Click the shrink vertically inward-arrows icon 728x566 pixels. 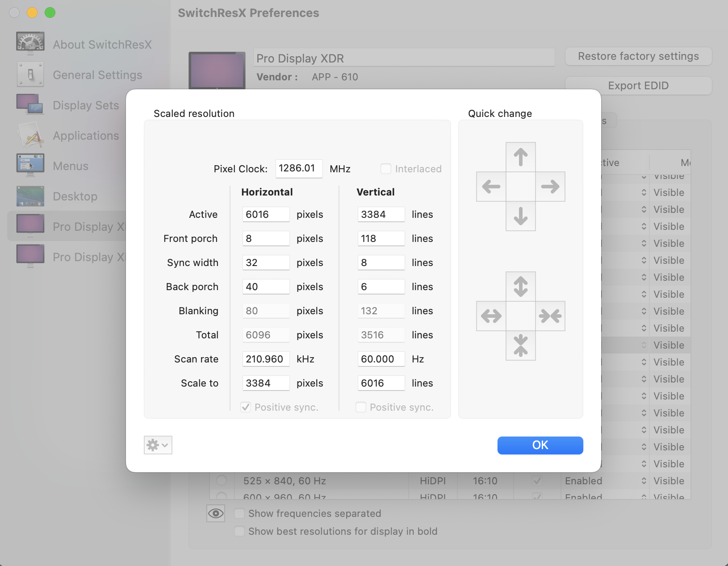[521, 345]
